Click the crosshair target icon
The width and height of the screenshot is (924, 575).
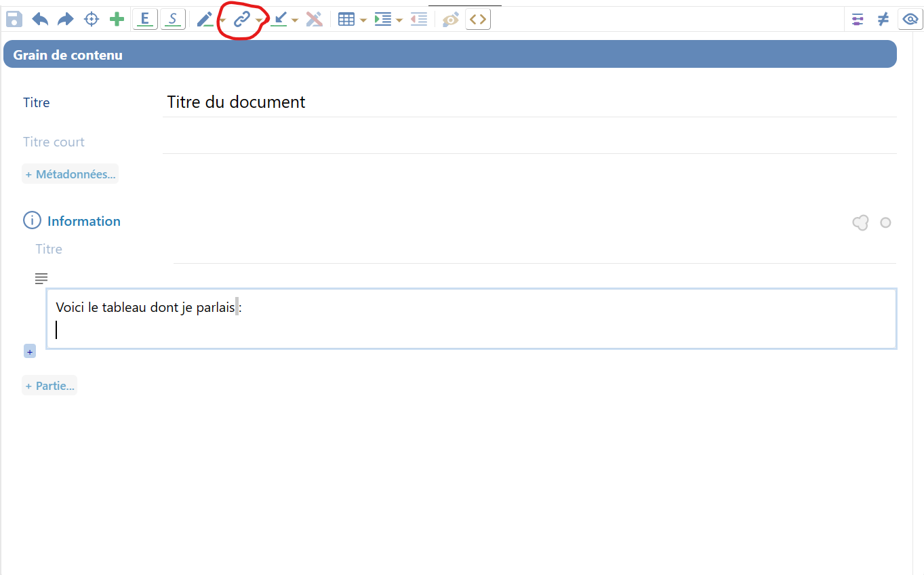click(92, 19)
